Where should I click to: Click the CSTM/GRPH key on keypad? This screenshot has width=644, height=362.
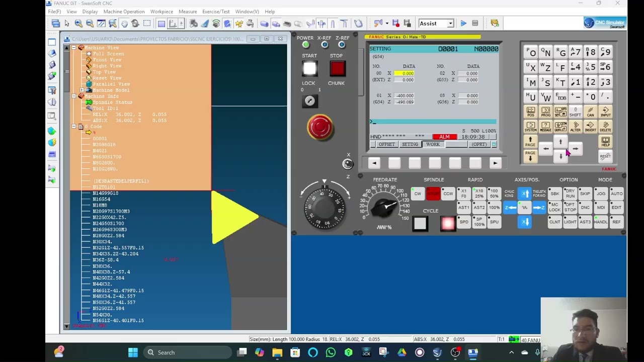click(x=560, y=127)
